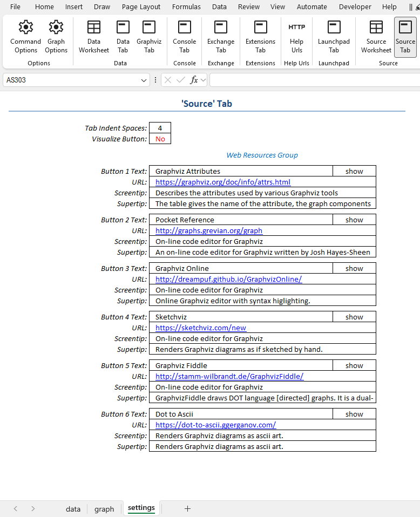Expand the Name Box dropdown arrow

(144, 80)
